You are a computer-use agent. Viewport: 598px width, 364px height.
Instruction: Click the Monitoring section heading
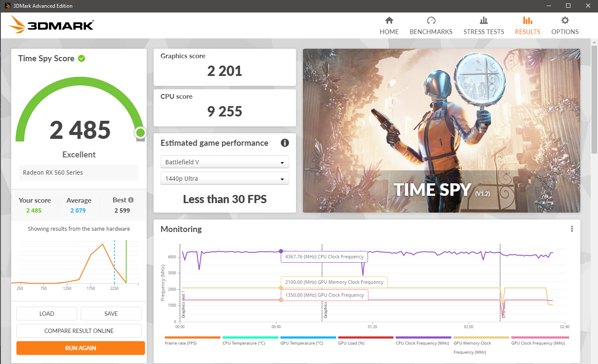click(x=181, y=229)
